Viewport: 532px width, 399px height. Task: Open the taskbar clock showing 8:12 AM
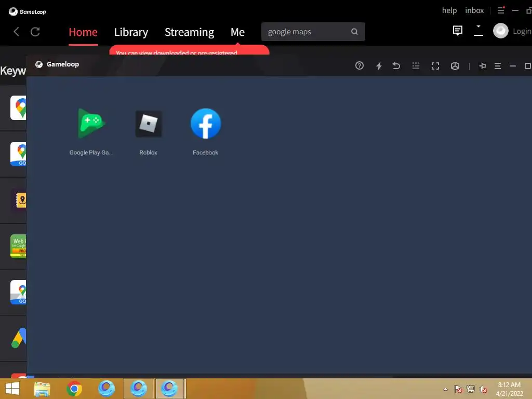[x=509, y=389]
